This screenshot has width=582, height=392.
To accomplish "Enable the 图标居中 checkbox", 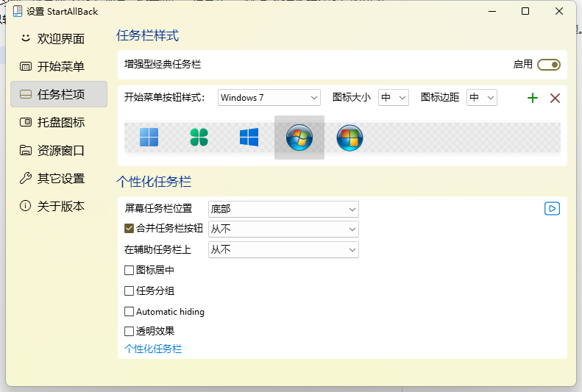I will click(129, 270).
